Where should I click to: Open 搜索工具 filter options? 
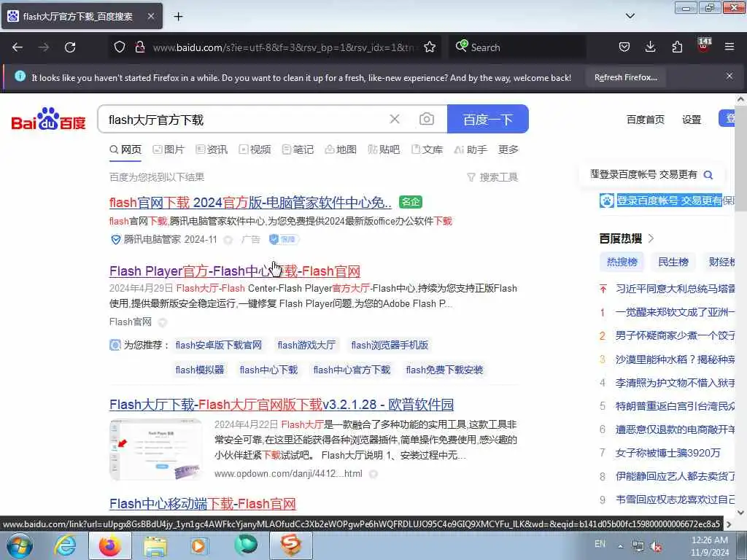(492, 177)
